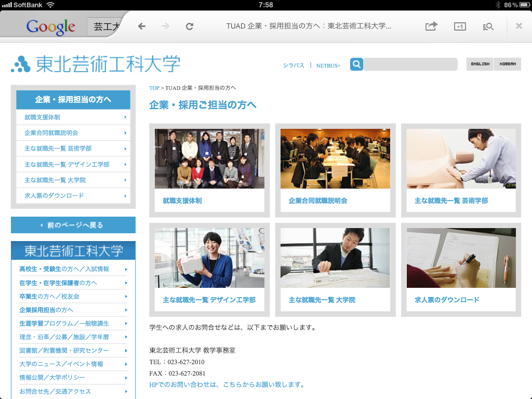Switch language to ENGLISH
This screenshot has height=399, width=532.
480,64
